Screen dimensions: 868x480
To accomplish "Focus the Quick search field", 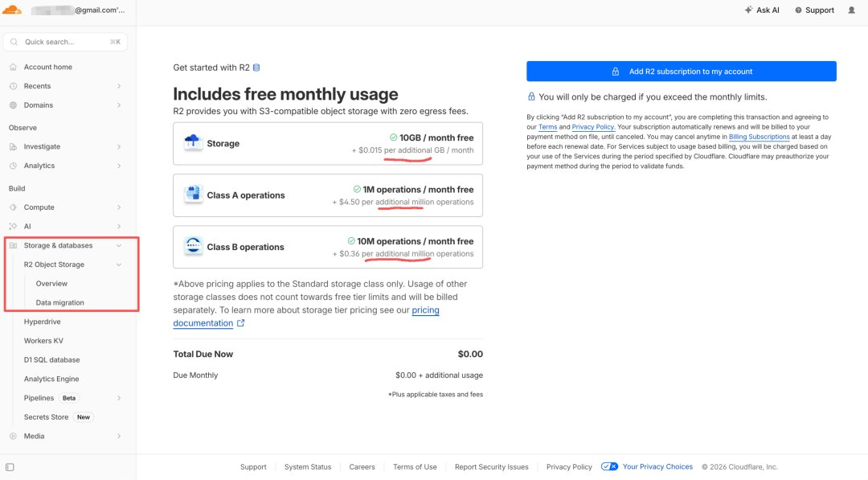I will point(65,42).
